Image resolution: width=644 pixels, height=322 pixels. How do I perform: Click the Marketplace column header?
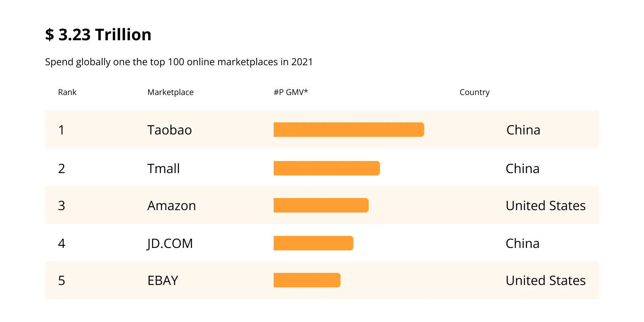point(171,92)
